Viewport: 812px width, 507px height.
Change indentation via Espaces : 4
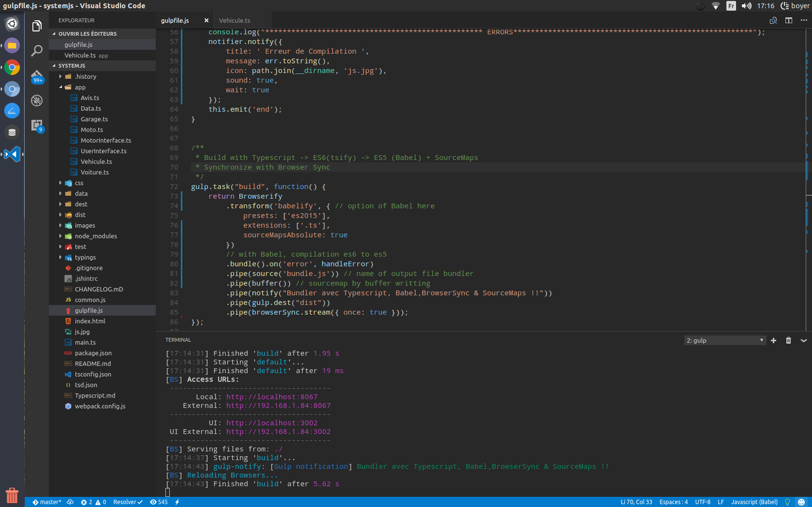pos(673,502)
